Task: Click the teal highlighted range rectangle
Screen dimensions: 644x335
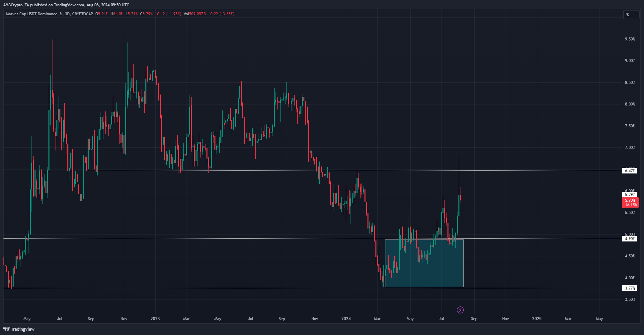Action: pyautogui.click(x=424, y=263)
